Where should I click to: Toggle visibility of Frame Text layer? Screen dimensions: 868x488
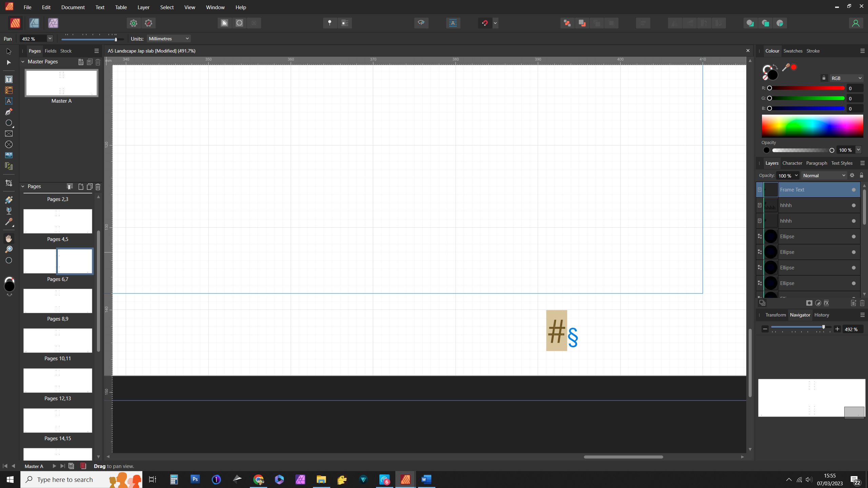[x=854, y=190]
